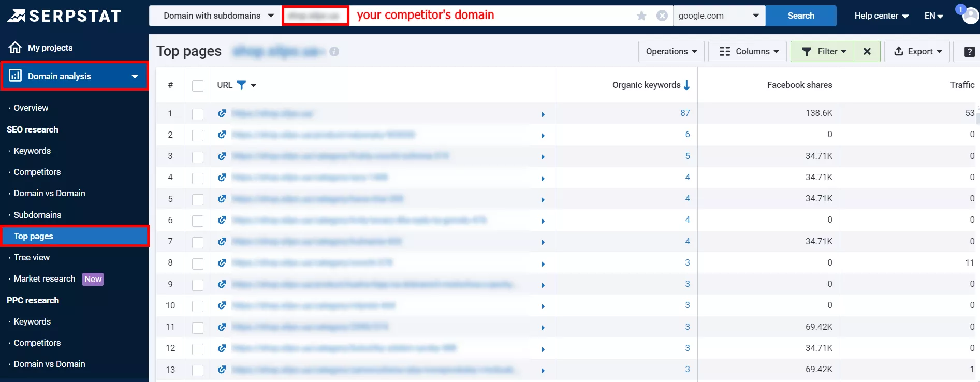
Task: Open the Columns dropdown
Action: 748,51
